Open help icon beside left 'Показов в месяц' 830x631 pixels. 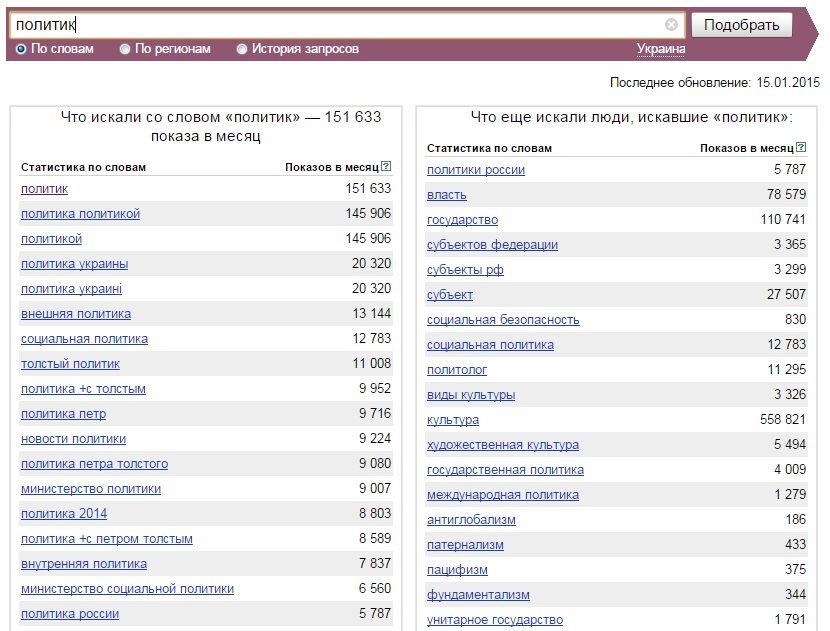click(x=386, y=166)
